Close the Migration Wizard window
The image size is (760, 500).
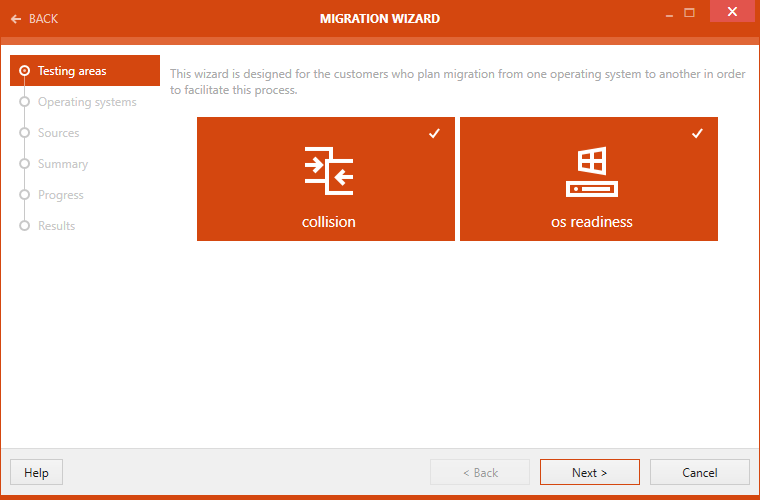tap(733, 12)
